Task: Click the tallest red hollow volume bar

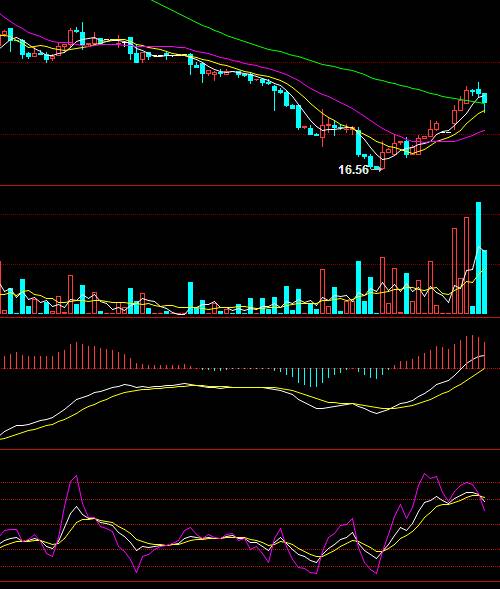Action: [x=467, y=265]
